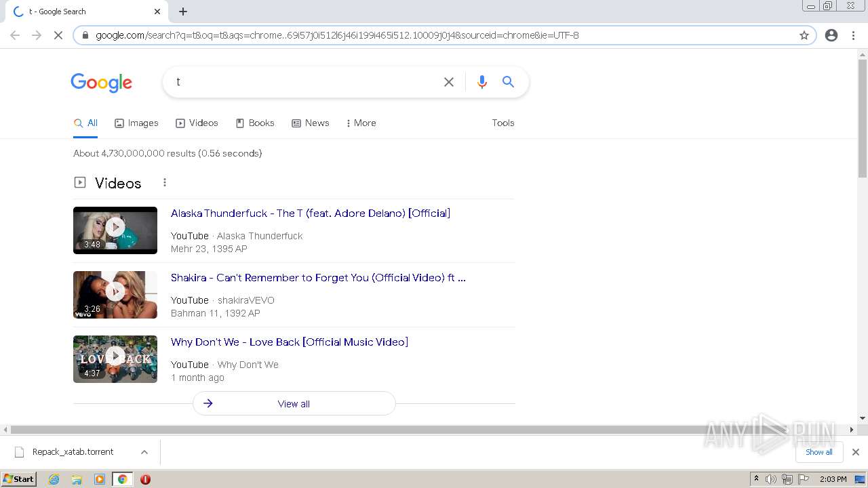Open Shakira 'Can't Remember to Forget You' link
The image size is (868, 488).
click(318, 278)
